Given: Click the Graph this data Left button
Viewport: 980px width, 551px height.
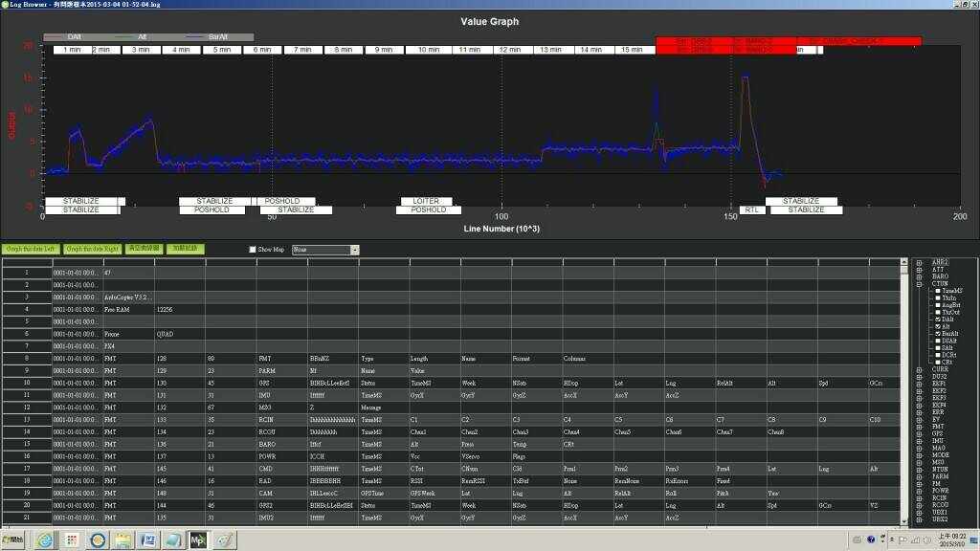Looking at the screenshot, I should [31, 249].
